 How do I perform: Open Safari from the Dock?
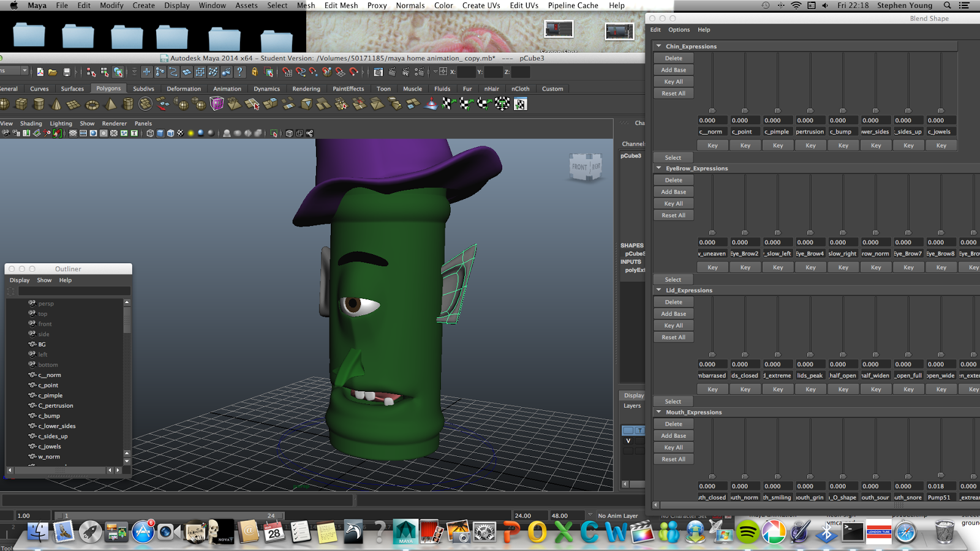905,532
